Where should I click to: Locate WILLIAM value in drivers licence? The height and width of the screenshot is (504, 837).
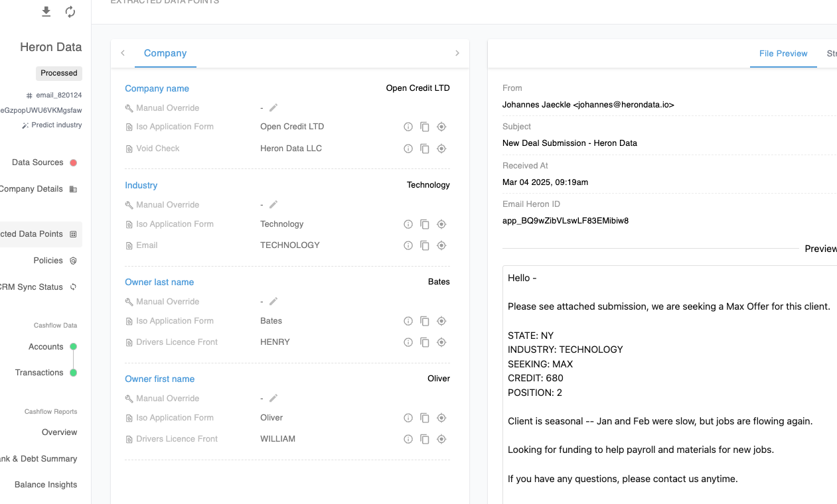click(441, 439)
